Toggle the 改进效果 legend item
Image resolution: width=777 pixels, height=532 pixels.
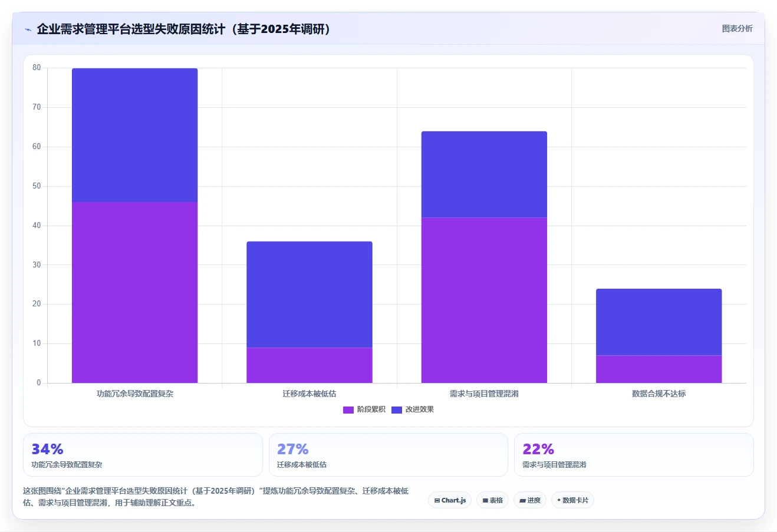(413, 409)
